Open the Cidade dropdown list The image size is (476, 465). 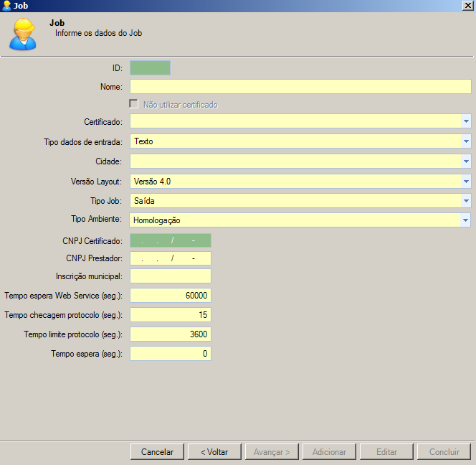pos(466,161)
